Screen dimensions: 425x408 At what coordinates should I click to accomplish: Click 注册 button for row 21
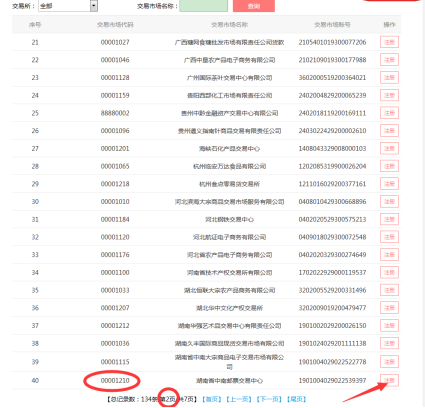coord(389,42)
